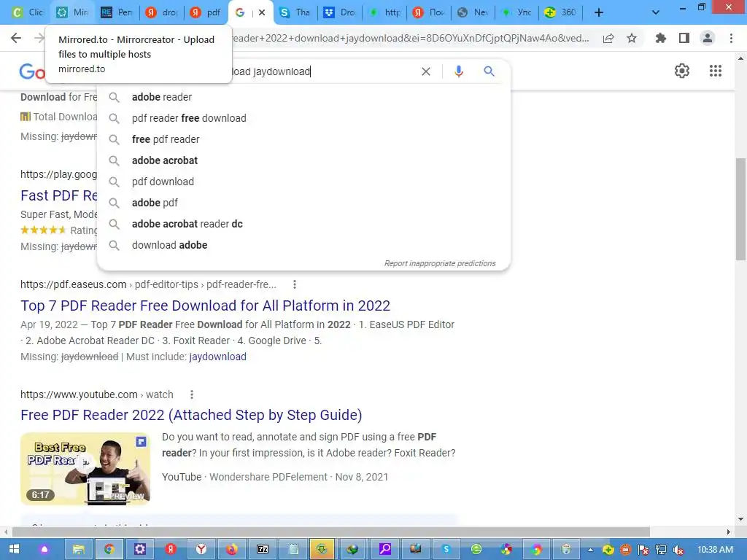Switch to the Dropbox 'Dro' tab
747x560 pixels.
[340, 12]
